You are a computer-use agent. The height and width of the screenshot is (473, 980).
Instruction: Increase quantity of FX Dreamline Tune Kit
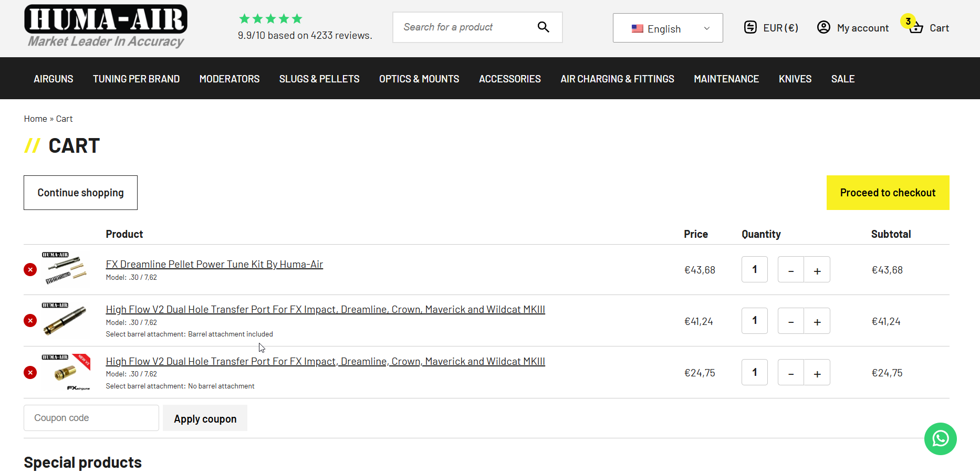click(x=817, y=269)
